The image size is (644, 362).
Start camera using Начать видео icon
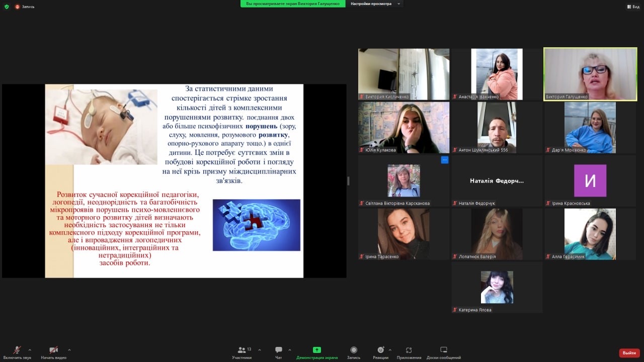click(x=53, y=350)
